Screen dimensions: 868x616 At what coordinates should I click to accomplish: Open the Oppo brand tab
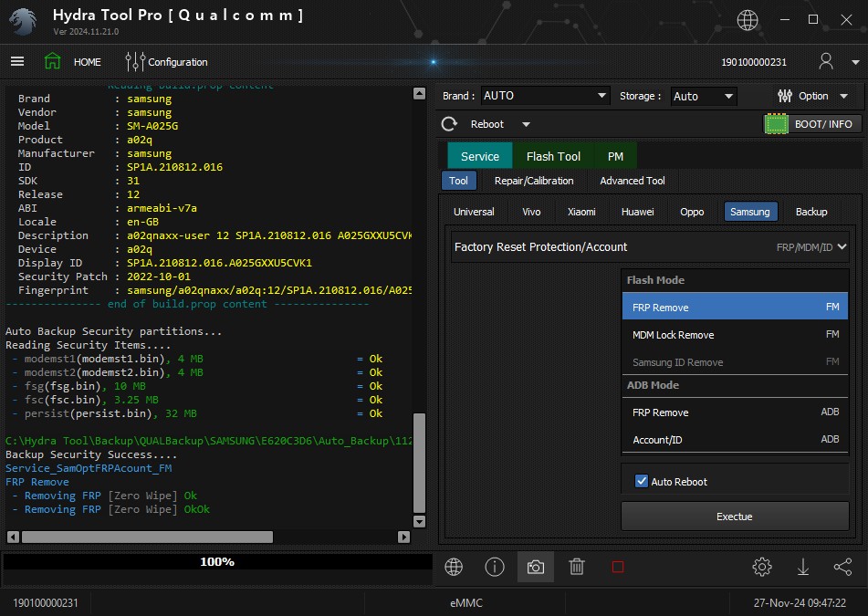coord(692,212)
